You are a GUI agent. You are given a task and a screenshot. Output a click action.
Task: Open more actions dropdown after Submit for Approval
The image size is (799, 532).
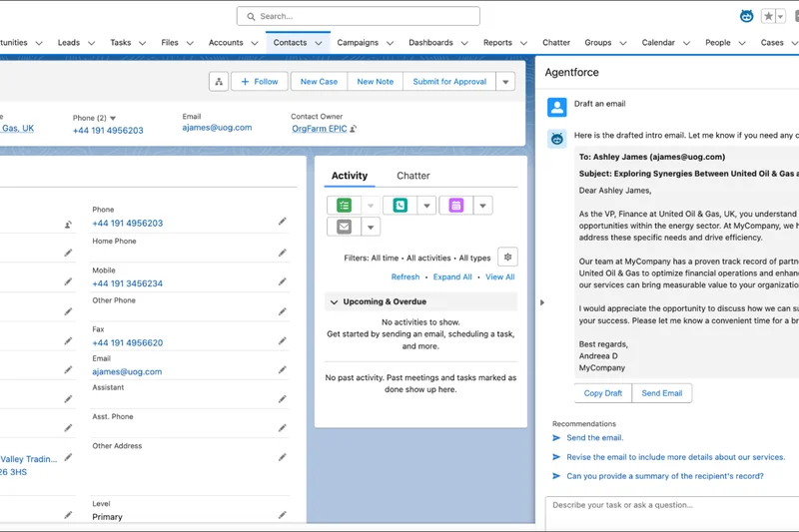pos(505,82)
